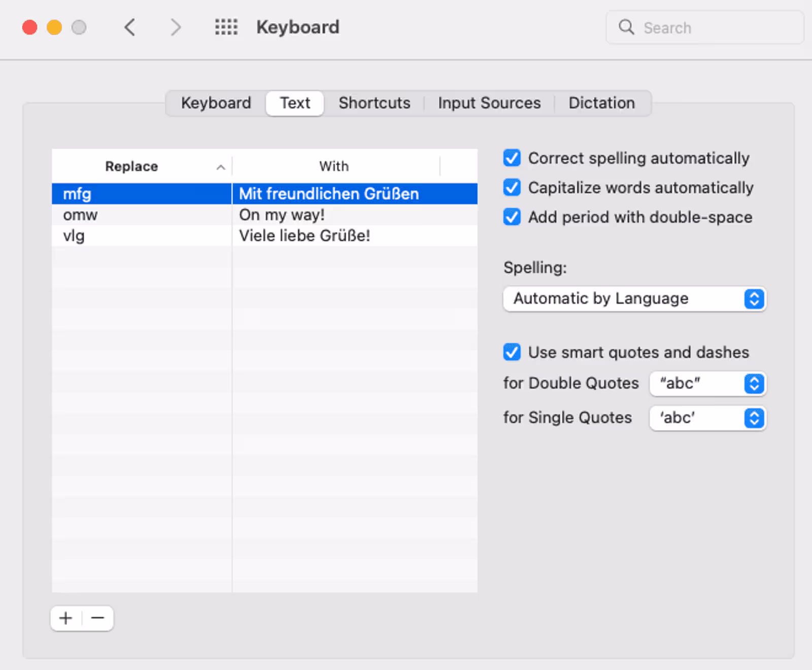The image size is (812, 670).
Task: Select the mfg shortcut cell
Action: [x=142, y=194]
